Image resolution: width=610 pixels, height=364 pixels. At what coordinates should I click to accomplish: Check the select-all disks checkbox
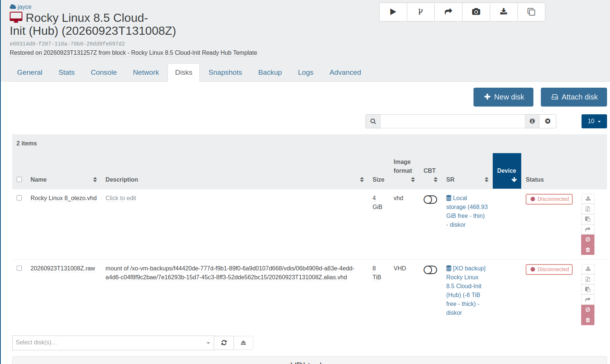pyautogui.click(x=19, y=179)
